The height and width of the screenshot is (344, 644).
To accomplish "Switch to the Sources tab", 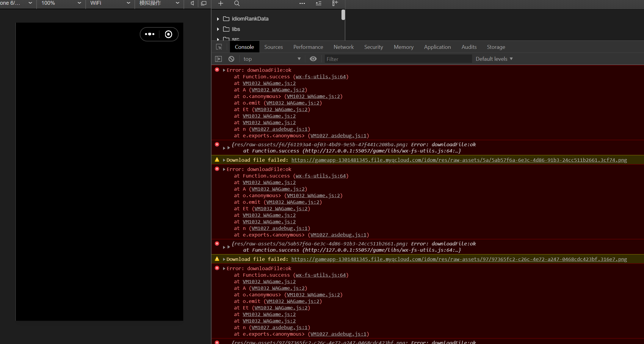I will pos(273,47).
